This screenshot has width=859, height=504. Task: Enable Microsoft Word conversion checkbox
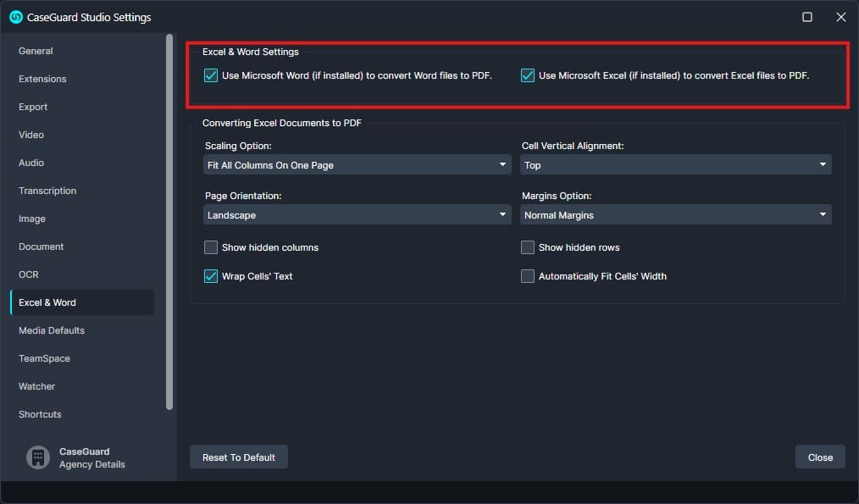[x=211, y=75]
